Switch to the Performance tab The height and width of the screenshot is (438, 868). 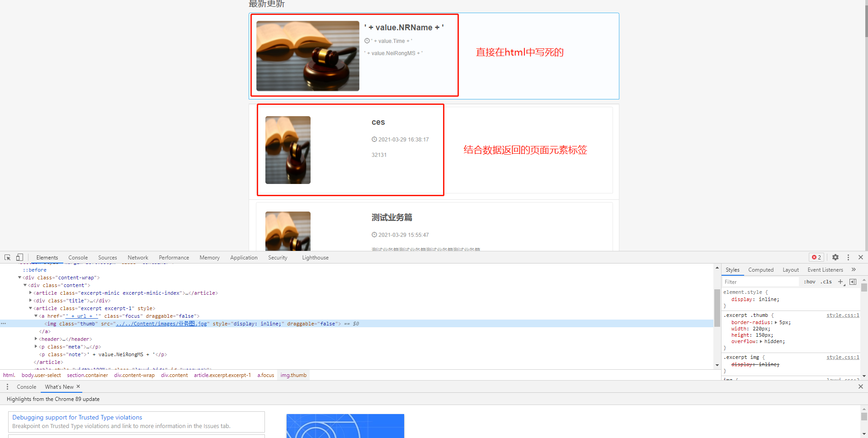174,257
